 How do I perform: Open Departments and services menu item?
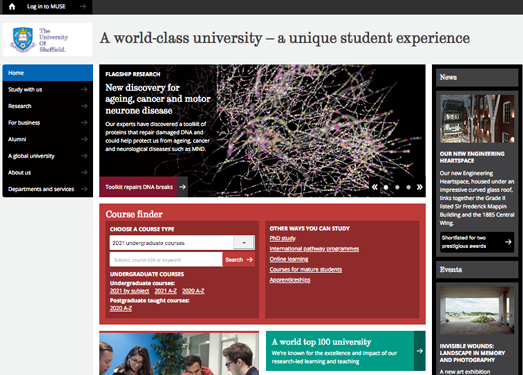pos(41,189)
